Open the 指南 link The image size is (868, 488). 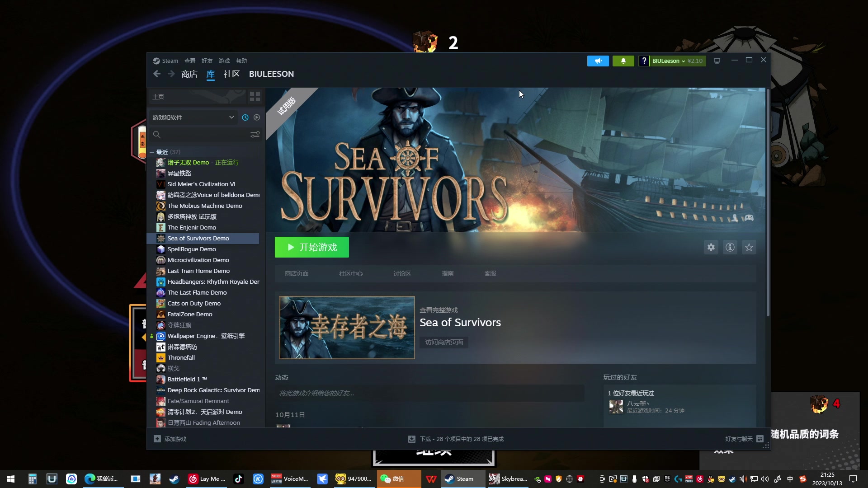(448, 273)
